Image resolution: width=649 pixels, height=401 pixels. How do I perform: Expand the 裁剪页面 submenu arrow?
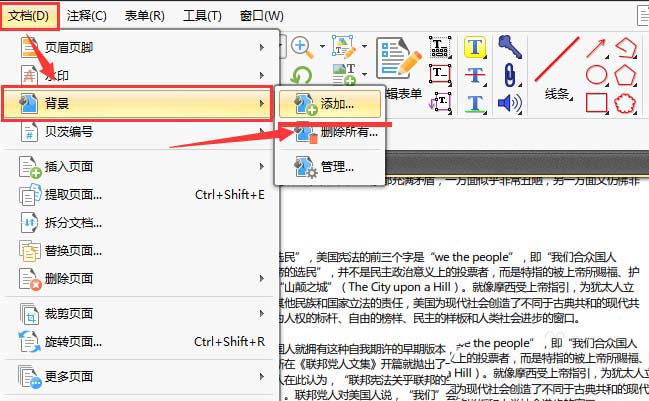[x=262, y=314]
